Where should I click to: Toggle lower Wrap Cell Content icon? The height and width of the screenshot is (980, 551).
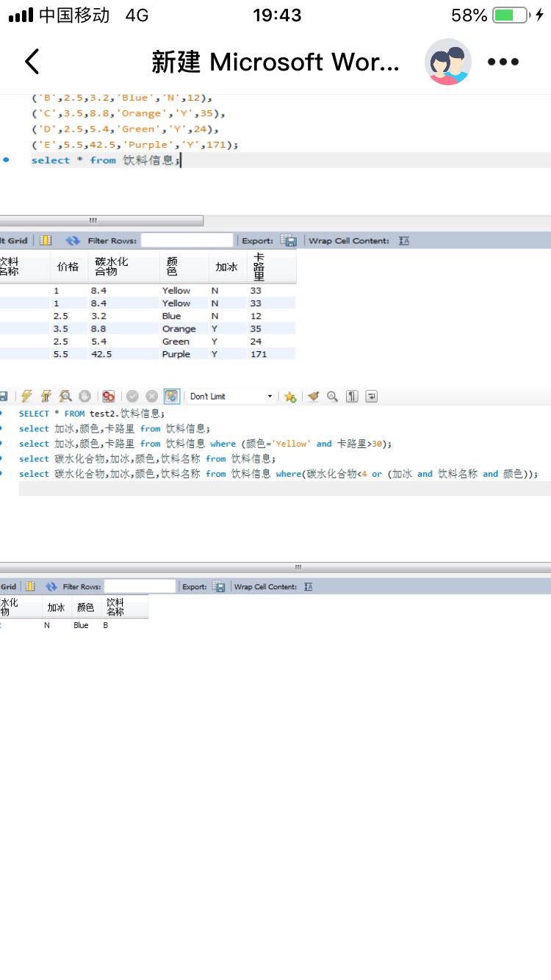click(309, 587)
